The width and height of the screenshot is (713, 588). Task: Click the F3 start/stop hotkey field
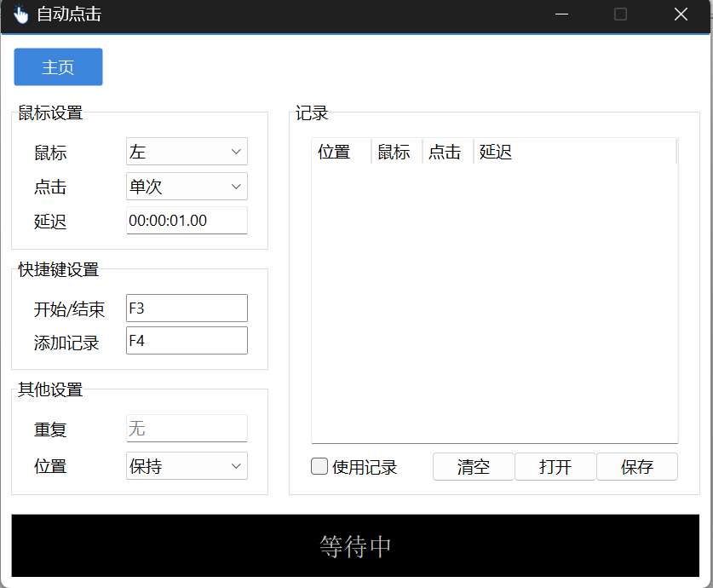(x=186, y=308)
